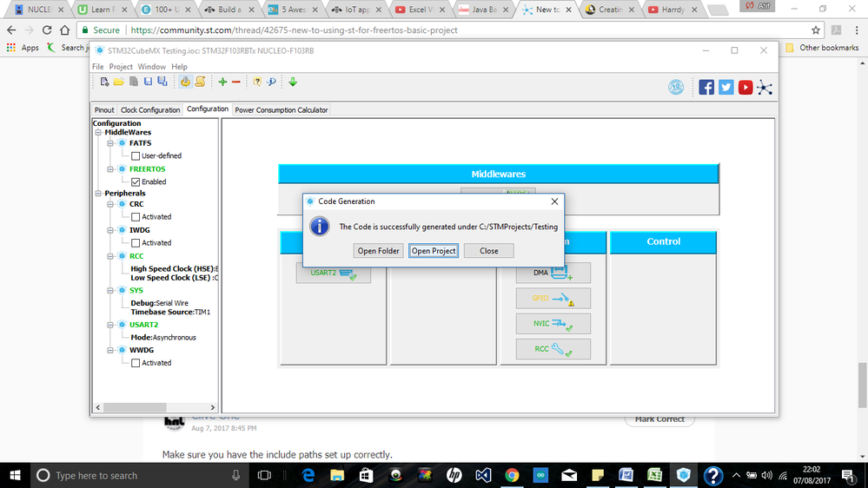Open Word from the taskbar
The height and width of the screenshot is (488, 868).
tap(626, 475)
